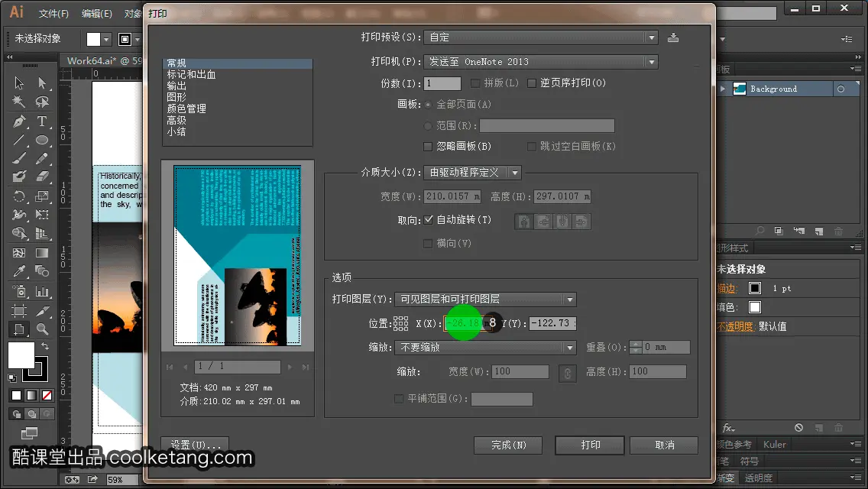Select the Zoom magnifier tool
The height and width of the screenshot is (489, 868).
42,329
